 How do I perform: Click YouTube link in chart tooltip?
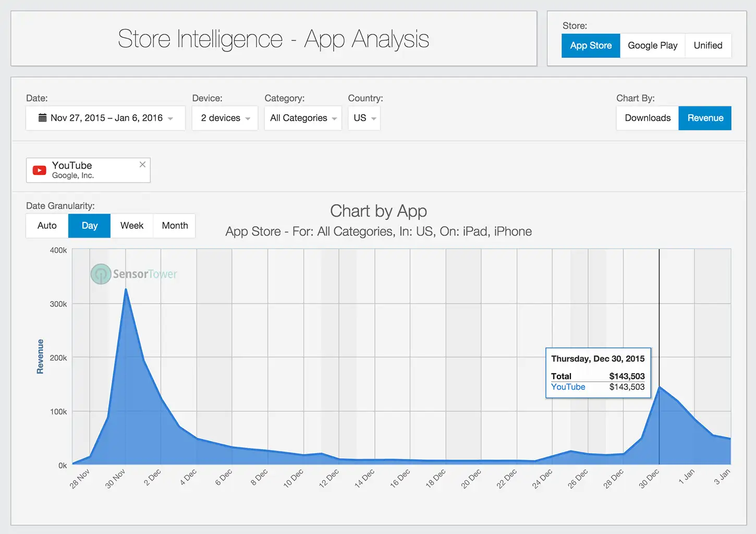568,387
